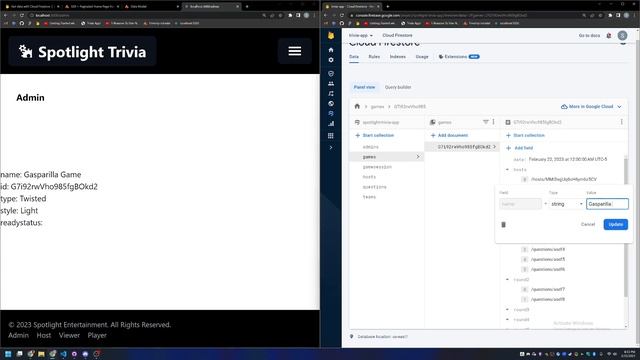Select the Panel view toggle

(x=364, y=87)
